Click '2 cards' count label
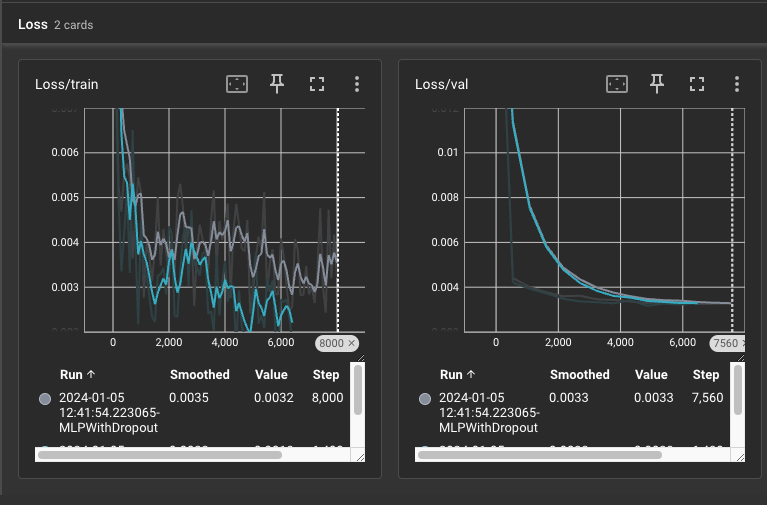Image resolution: width=767 pixels, height=505 pixels. pyautogui.click(x=73, y=25)
